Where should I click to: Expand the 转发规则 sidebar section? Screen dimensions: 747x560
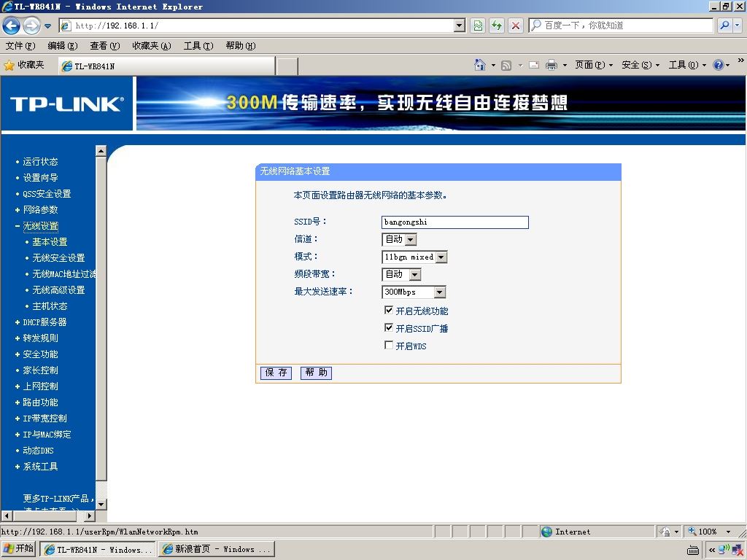point(41,338)
